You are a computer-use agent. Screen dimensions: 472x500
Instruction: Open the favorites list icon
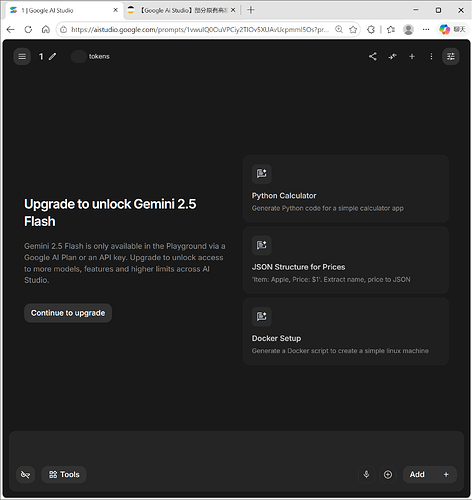[x=391, y=30]
